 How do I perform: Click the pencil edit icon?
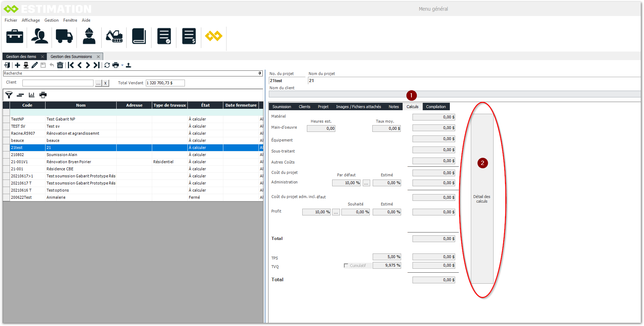pos(34,65)
